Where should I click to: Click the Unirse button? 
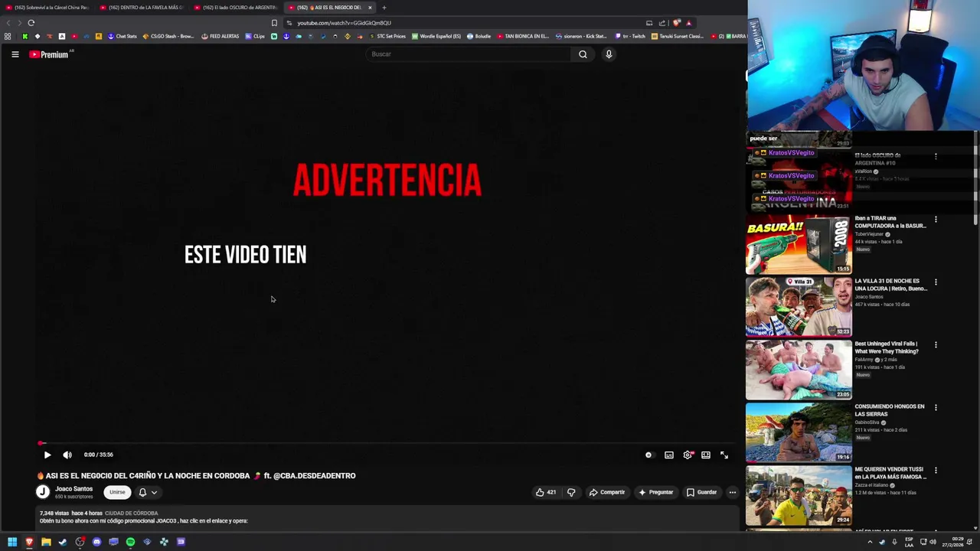pyautogui.click(x=117, y=492)
